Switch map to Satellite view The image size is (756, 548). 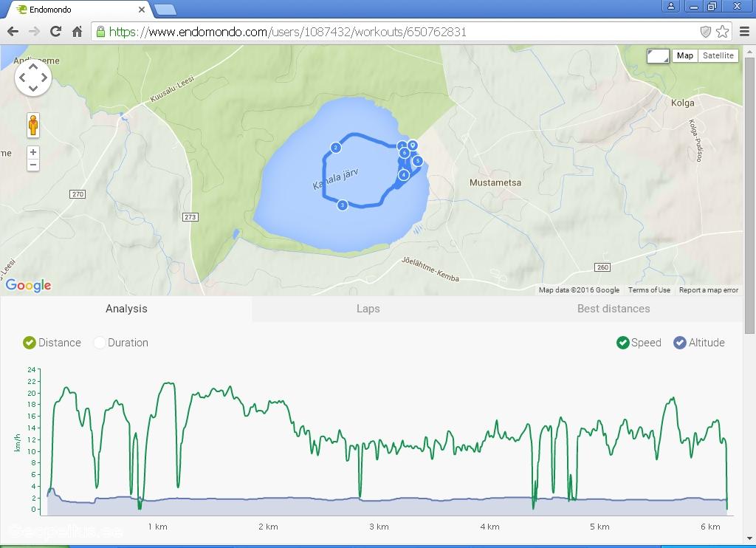pos(718,55)
